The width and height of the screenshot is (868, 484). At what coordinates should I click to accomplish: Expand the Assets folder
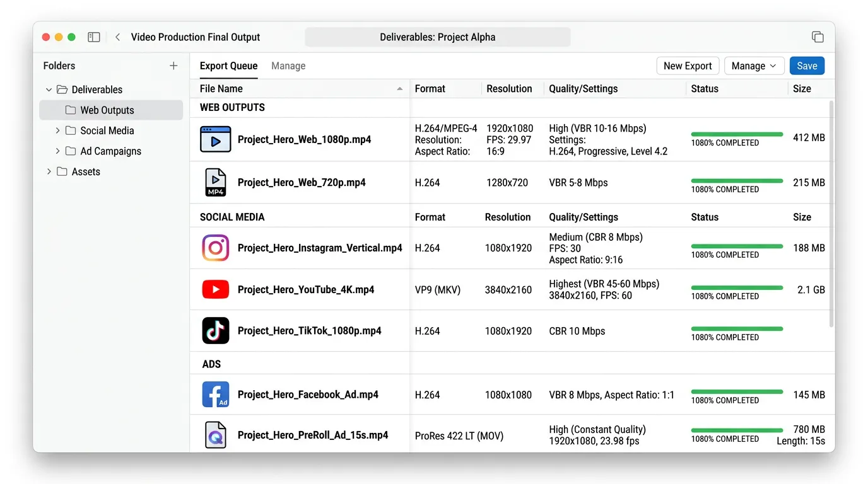tap(49, 171)
